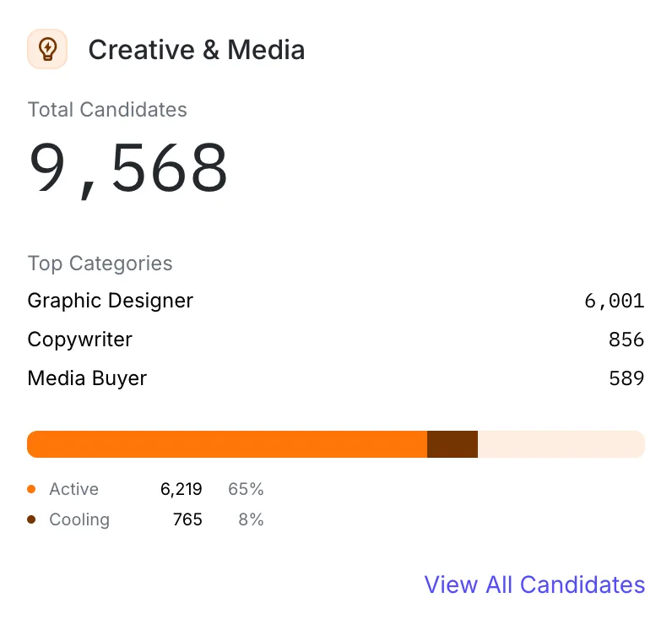
Task: Click the brown Cooling legend dot
Action: pos(31,519)
